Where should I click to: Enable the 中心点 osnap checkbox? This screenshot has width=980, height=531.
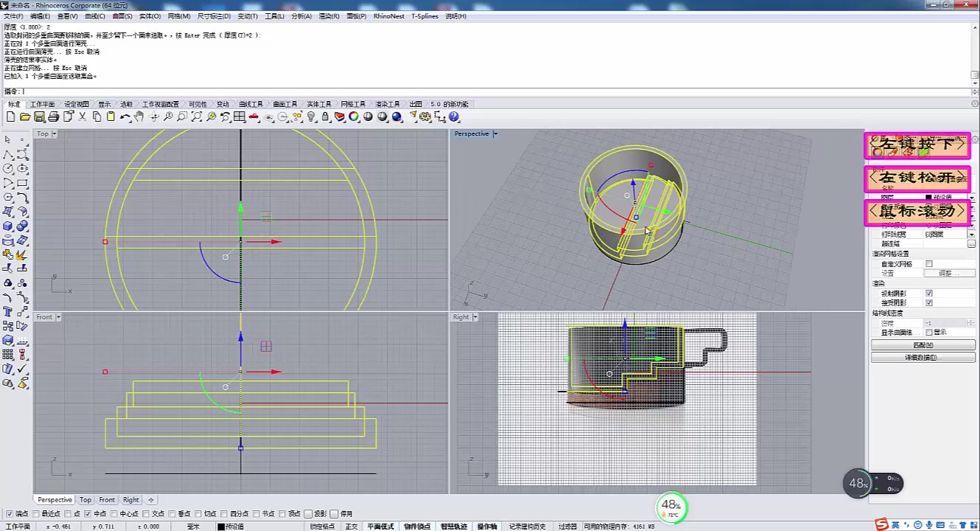115,514
